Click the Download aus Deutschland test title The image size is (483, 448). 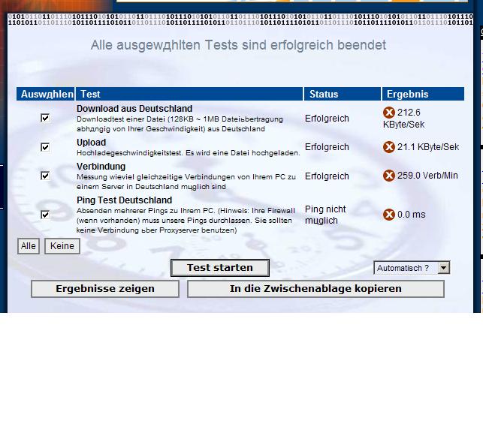coord(134,109)
